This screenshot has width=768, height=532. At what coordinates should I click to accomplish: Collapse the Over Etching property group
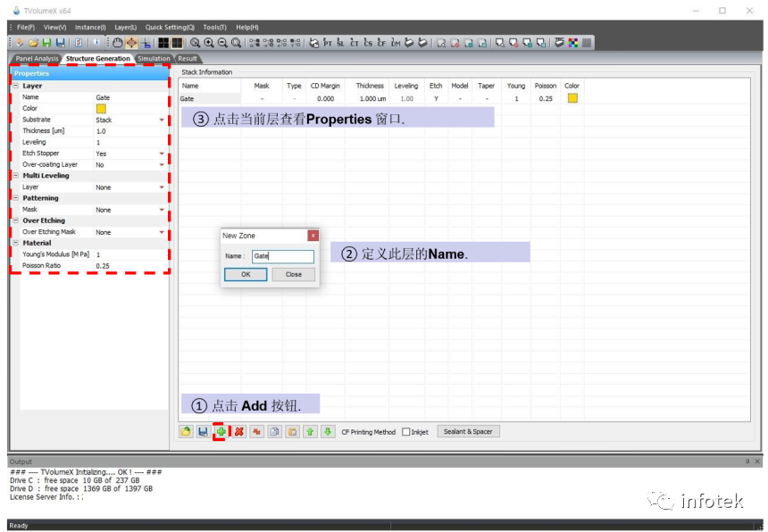[x=16, y=220]
